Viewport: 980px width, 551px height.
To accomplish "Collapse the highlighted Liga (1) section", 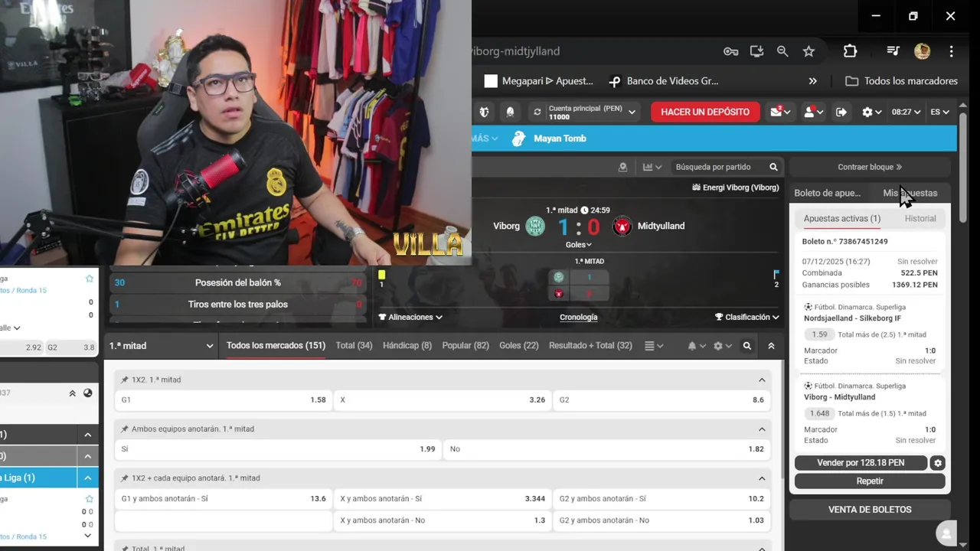I will tap(87, 478).
